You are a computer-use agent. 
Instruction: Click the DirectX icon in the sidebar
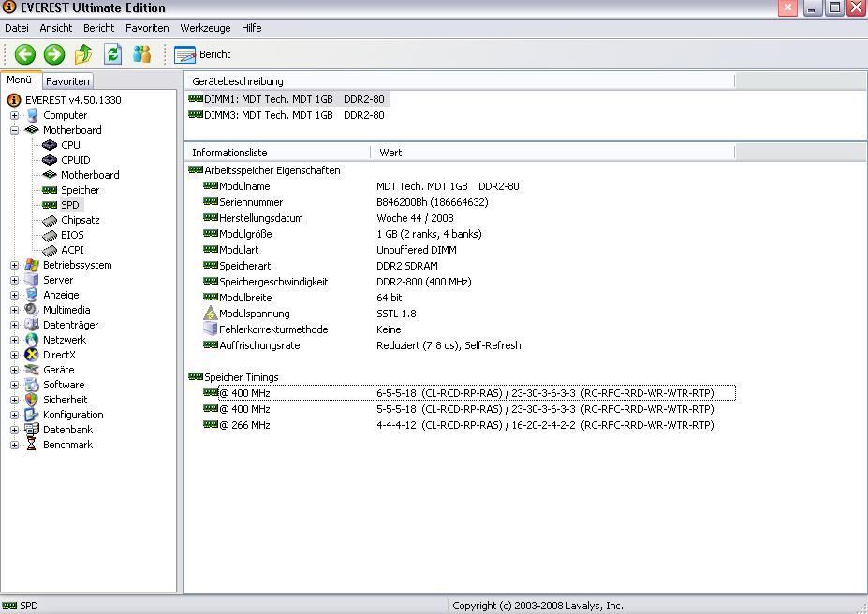(x=33, y=355)
